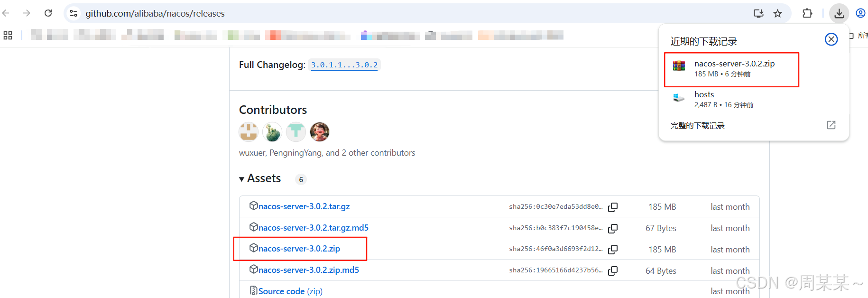Click the Assets count badge 6
The height and width of the screenshot is (298, 868).
pyautogui.click(x=301, y=179)
